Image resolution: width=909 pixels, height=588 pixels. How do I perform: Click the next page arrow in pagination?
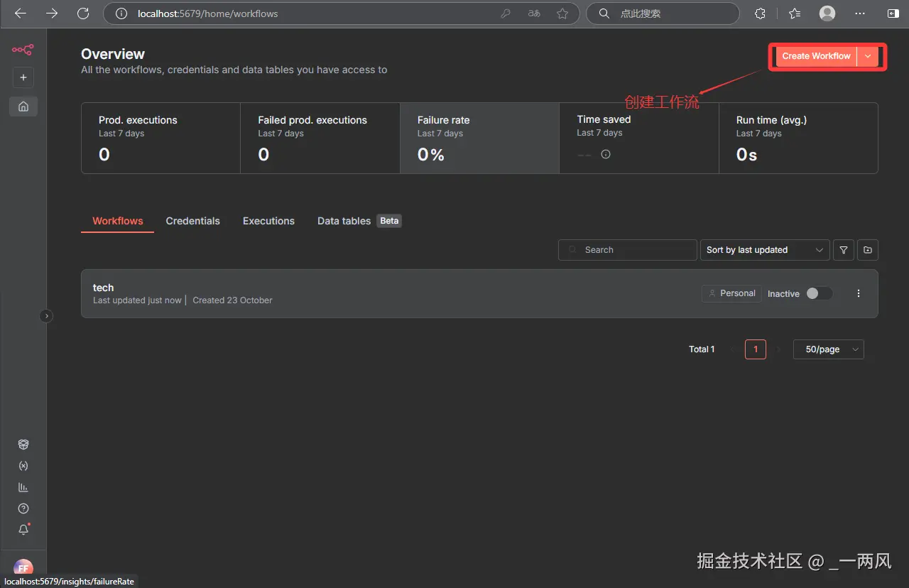tap(779, 349)
